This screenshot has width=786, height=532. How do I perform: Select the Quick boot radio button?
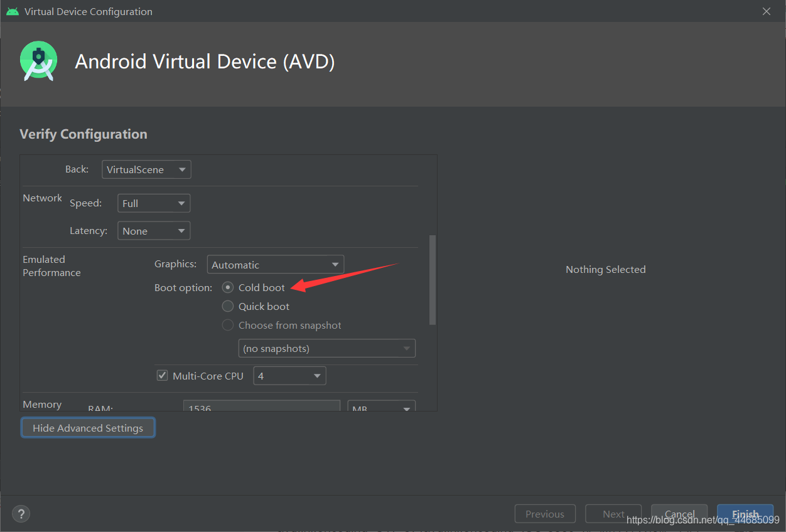pyautogui.click(x=228, y=306)
